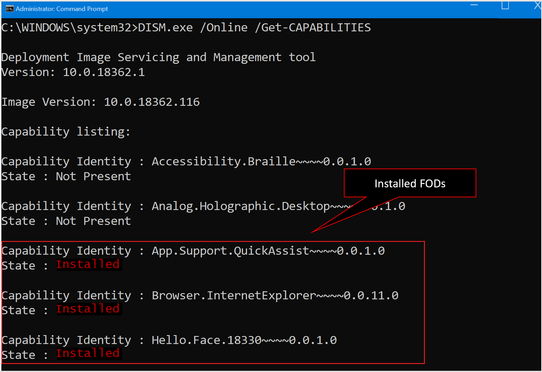The height and width of the screenshot is (372, 542).
Task: Click the Capability listing: heading
Action: 66,132
